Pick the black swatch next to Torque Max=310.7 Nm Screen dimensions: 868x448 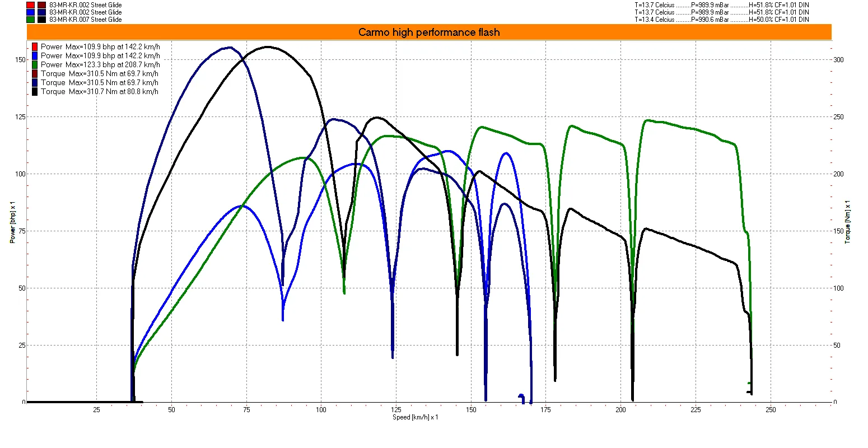[x=35, y=91]
